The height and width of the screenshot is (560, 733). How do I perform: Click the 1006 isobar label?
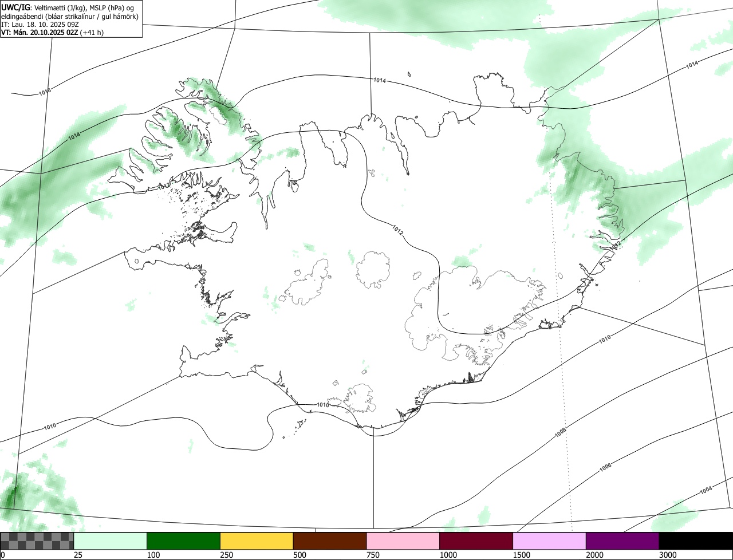coord(605,467)
